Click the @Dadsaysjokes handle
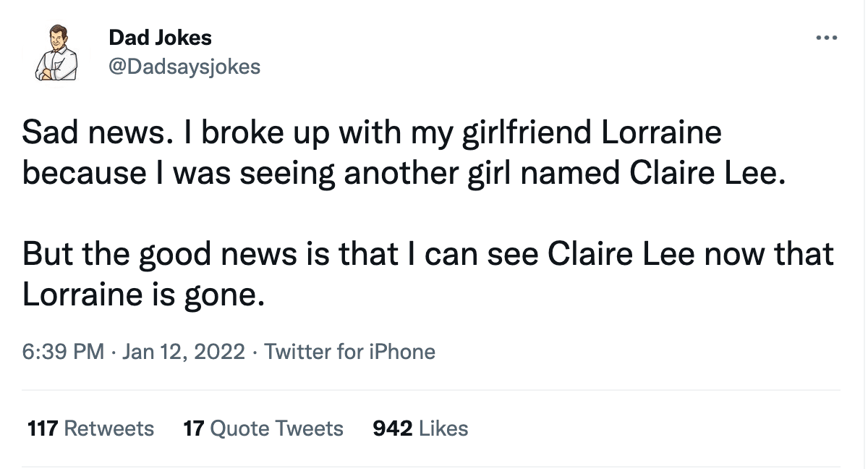This screenshot has width=868, height=469. point(184,67)
